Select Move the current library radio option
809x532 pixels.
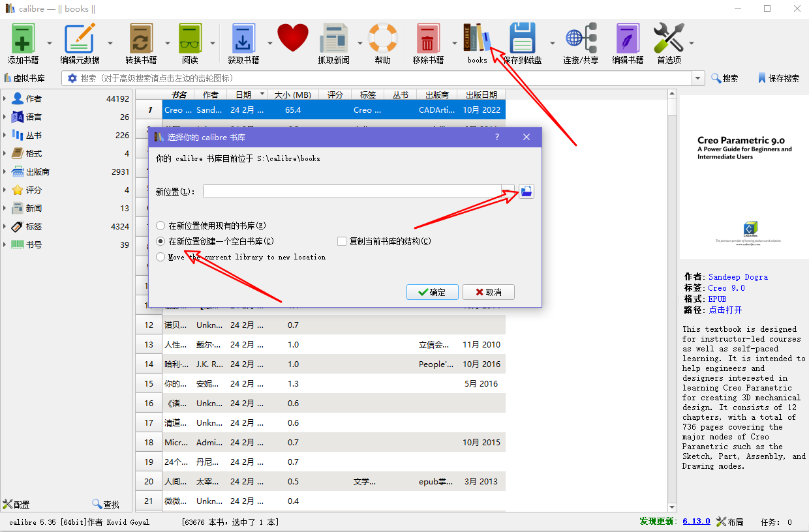(x=161, y=257)
